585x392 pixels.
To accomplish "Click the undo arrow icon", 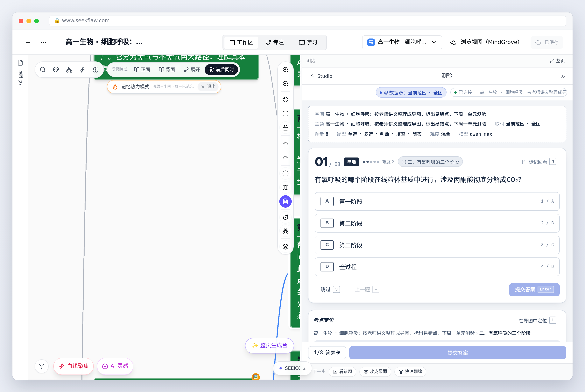I will [x=285, y=143].
